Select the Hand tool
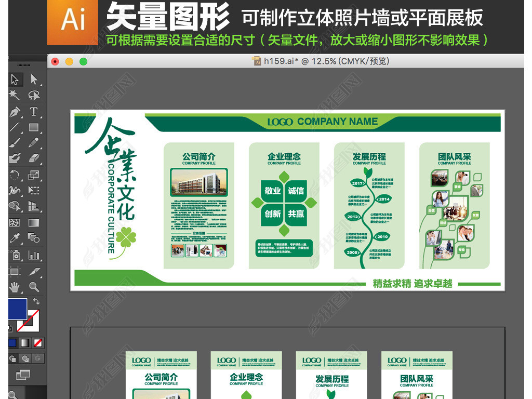532x399 pixels. click(x=15, y=287)
